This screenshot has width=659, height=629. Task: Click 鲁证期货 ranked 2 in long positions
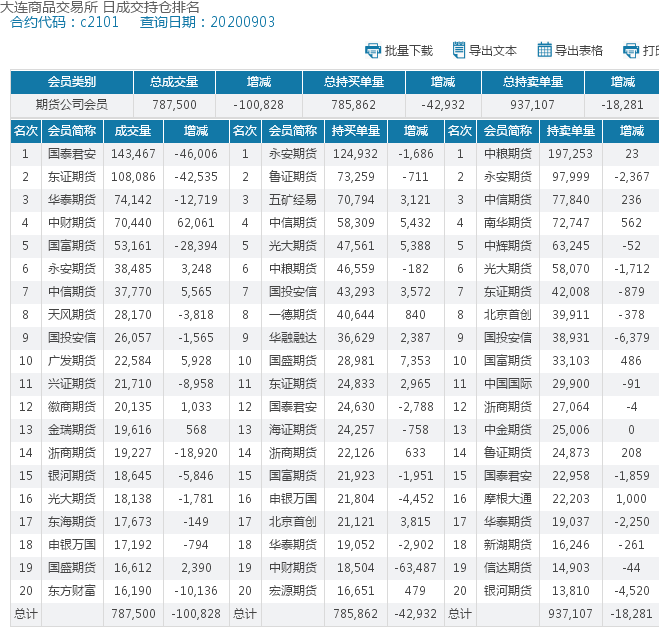(x=293, y=177)
